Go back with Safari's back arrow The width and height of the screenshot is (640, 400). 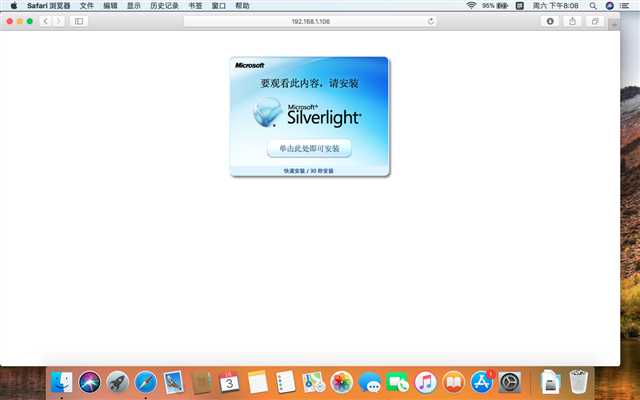tap(46, 21)
